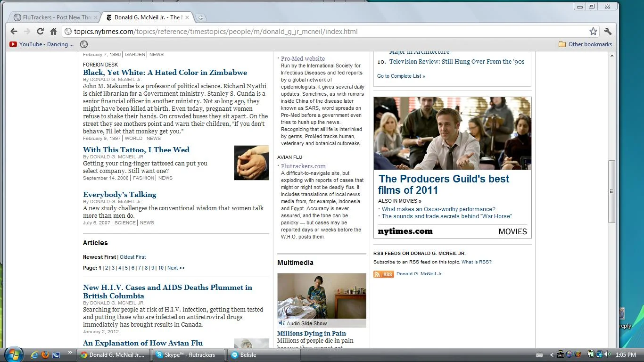This screenshot has width=644, height=362.
Task: Click the site info globe in address bar
Action: coord(68,32)
